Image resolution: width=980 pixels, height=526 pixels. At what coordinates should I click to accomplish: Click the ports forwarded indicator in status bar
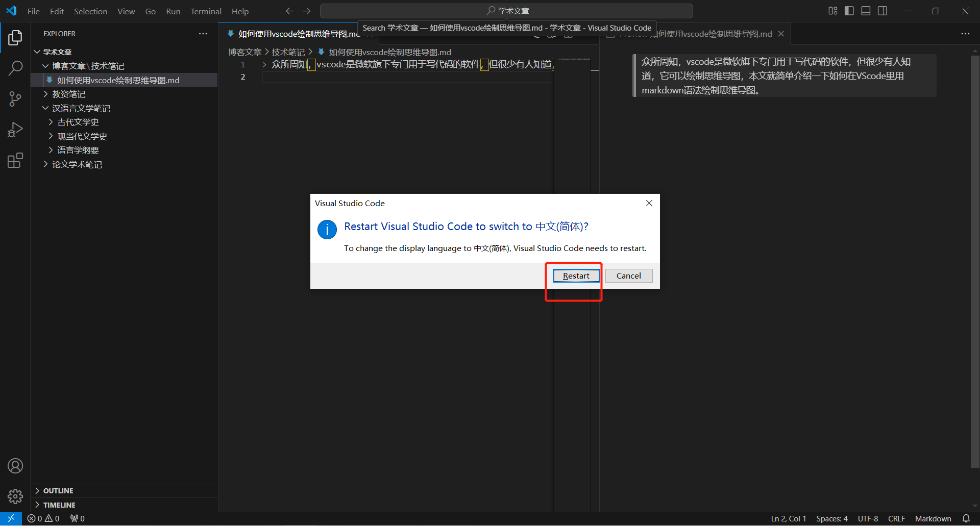78,518
